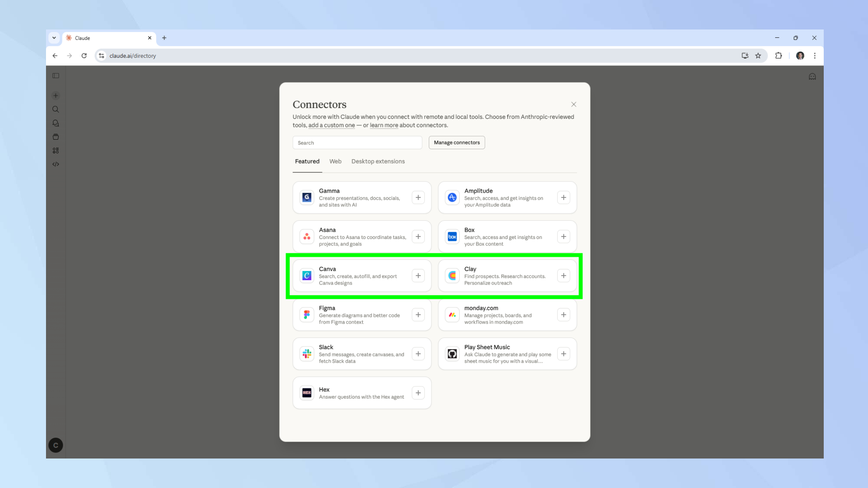Open the code icon in the sidebar

pyautogui.click(x=56, y=164)
